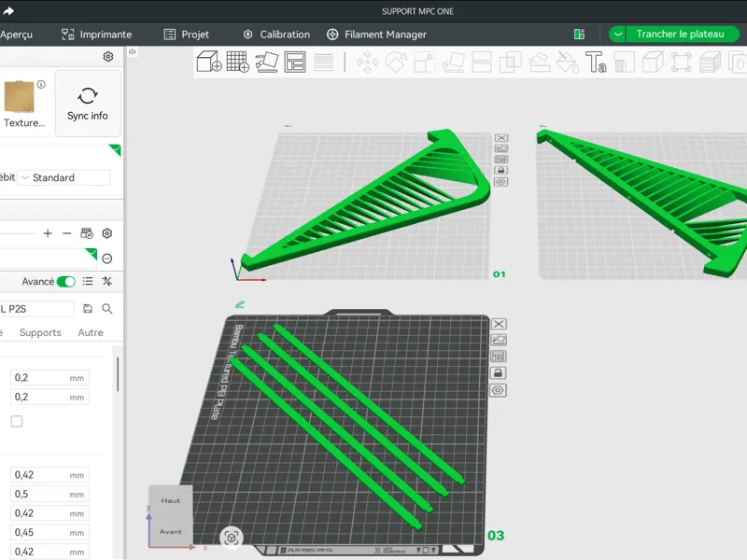Click the Add plate grid icon
The height and width of the screenshot is (560, 747).
[x=238, y=62]
